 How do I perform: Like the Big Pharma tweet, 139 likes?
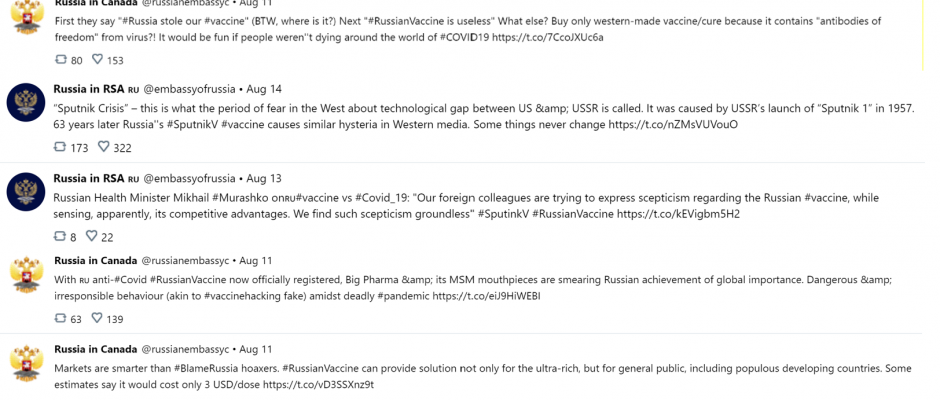pos(97,318)
